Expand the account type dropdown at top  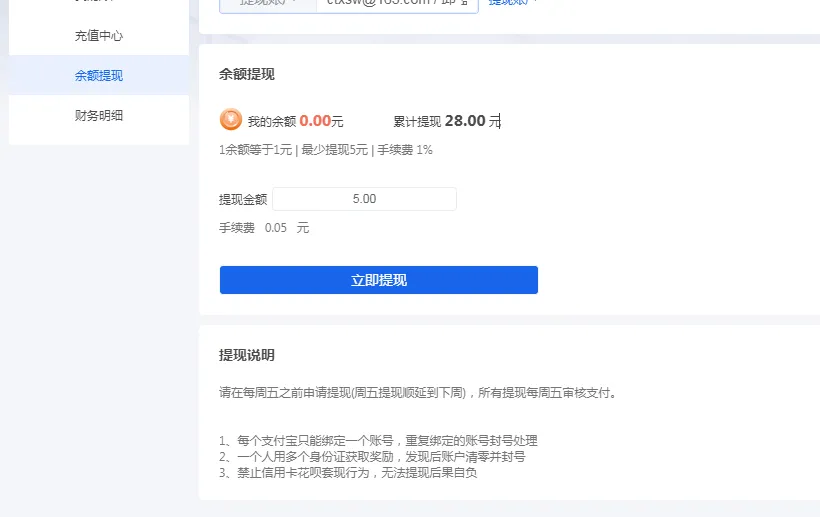[267, 3]
